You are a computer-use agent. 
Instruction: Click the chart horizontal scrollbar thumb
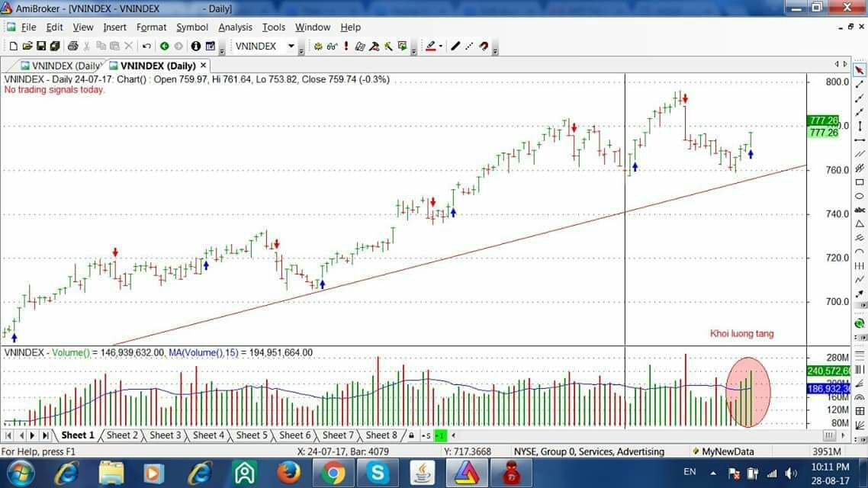click(x=828, y=435)
